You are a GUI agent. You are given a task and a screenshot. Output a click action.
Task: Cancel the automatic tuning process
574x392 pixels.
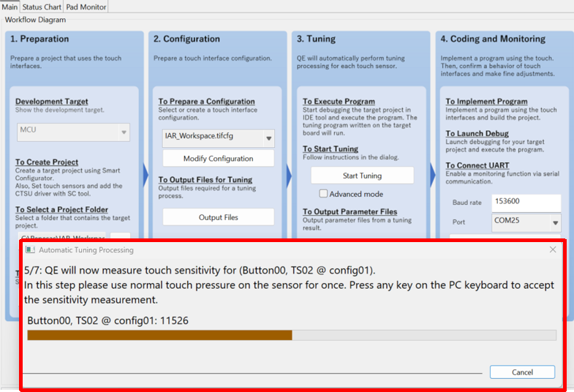(522, 372)
